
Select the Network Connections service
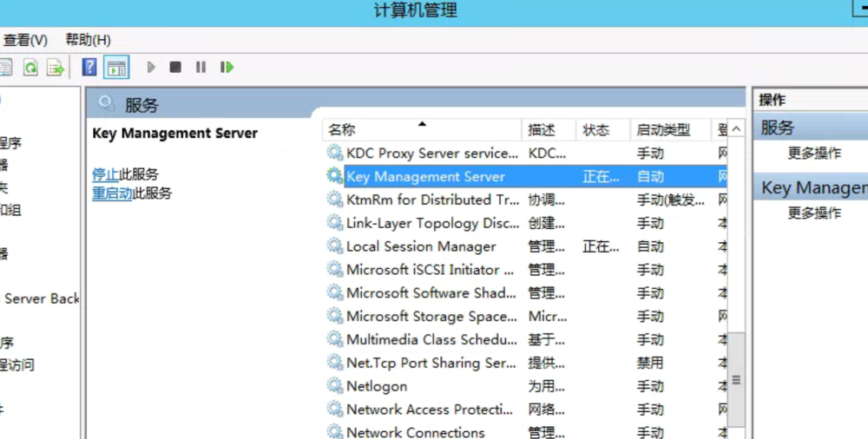click(525, 431)
